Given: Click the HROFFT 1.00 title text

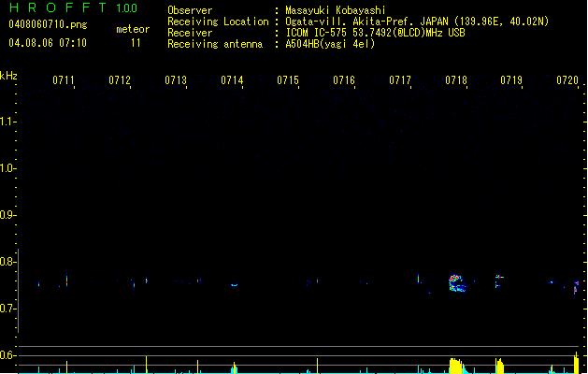Looking at the screenshot, I should pyautogui.click(x=73, y=7).
